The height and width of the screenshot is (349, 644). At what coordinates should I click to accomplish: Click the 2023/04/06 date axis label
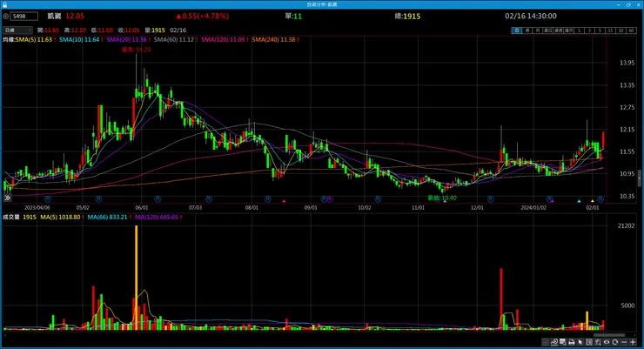point(37,208)
